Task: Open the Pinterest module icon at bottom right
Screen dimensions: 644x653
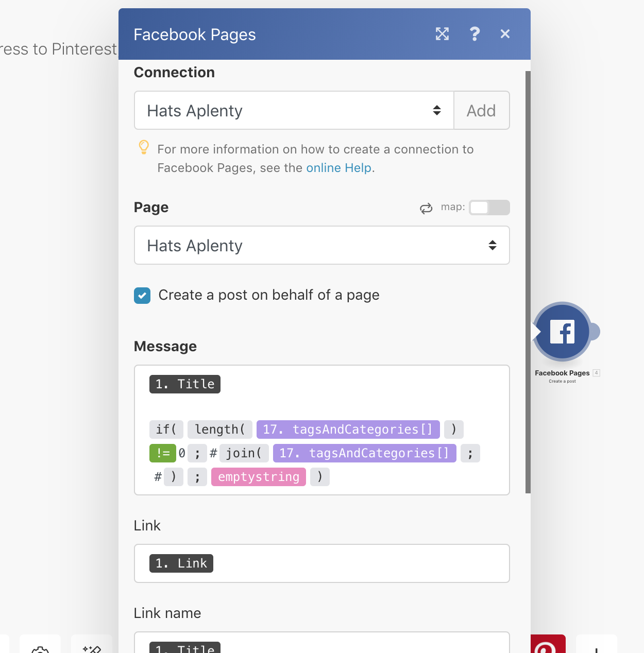Action: coord(548,648)
